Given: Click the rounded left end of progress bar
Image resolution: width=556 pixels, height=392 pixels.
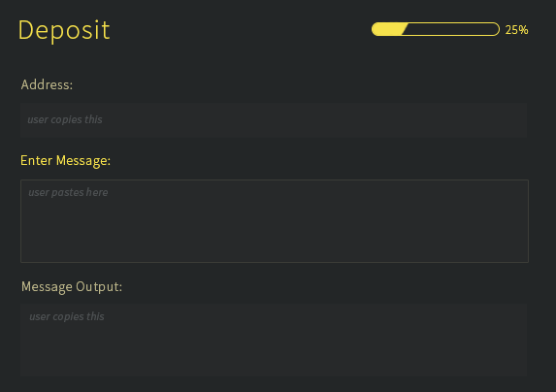Looking at the screenshot, I should point(376,29).
